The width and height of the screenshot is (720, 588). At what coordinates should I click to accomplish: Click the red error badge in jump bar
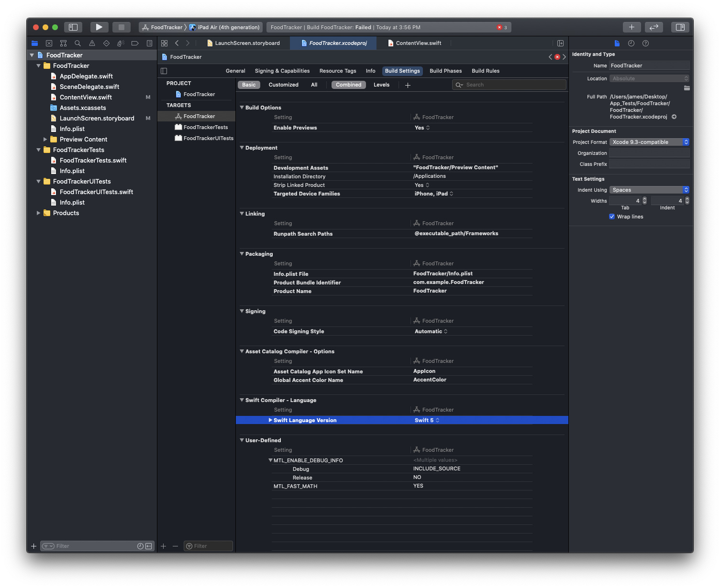coord(557,57)
